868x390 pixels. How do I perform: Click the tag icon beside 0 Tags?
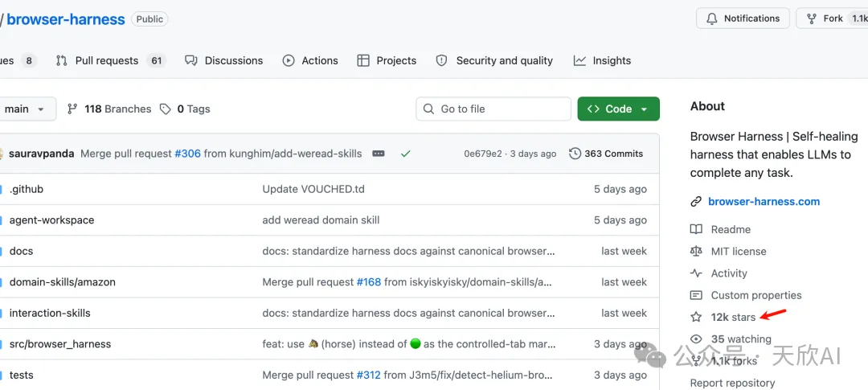coord(165,109)
